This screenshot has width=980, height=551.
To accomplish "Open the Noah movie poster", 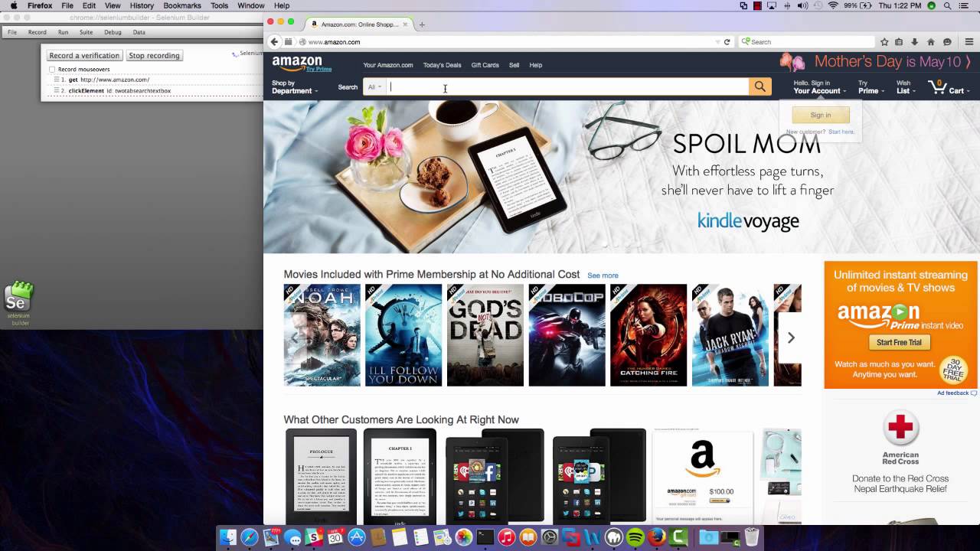I will point(322,335).
